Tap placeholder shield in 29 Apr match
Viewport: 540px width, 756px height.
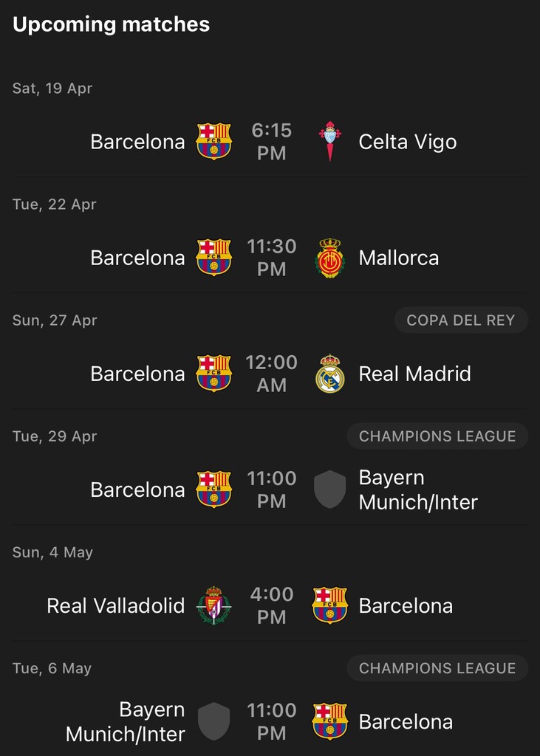coord(330,489)
